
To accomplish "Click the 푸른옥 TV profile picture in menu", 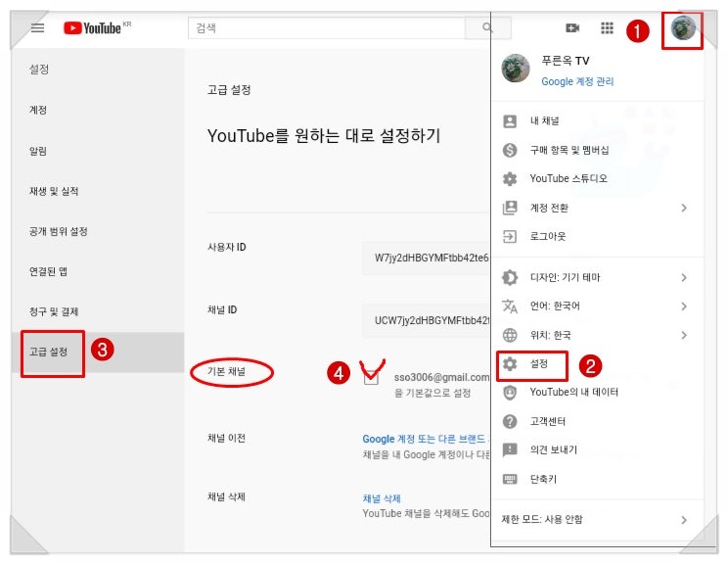I will coord(516,69).
